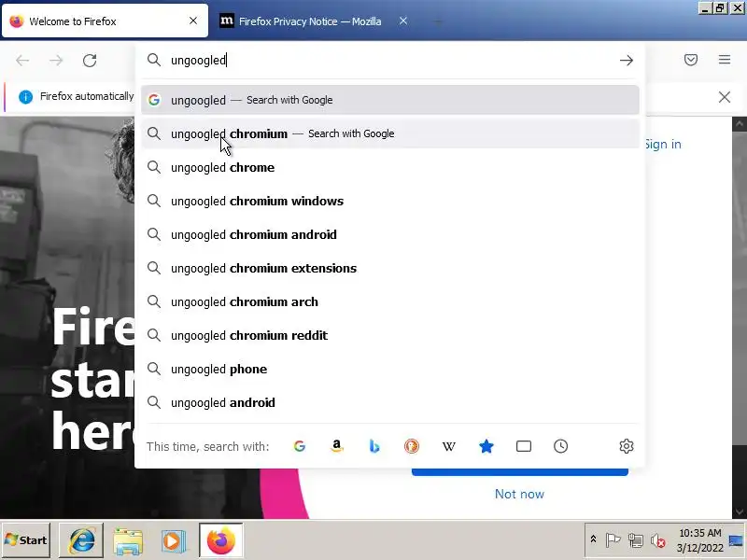
Task: Select 'ungoogled chromium reddit' suggestion
Action: pyautogui.click(x=389, y=336)
